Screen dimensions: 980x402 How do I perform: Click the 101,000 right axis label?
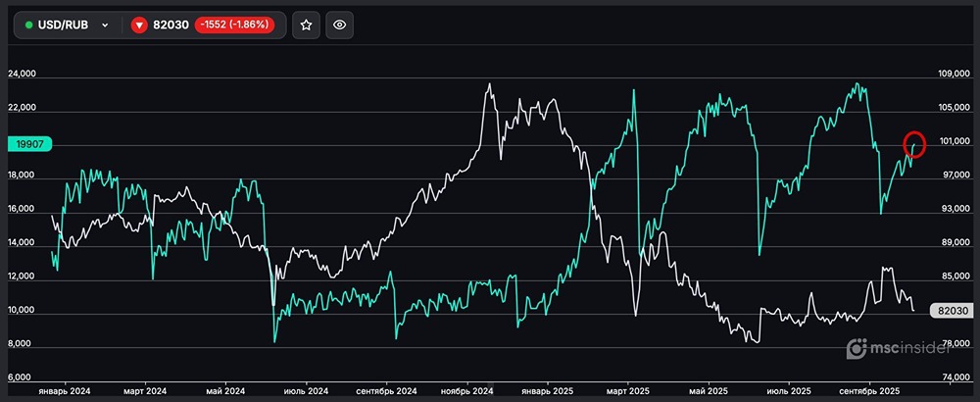(955, 142)
